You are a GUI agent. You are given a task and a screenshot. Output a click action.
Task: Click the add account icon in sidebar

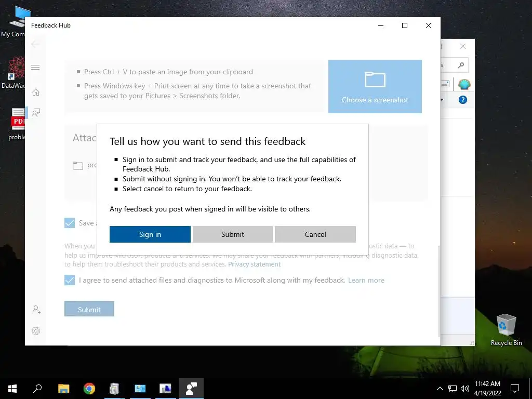pyautogui.click(x=36, y=310)
